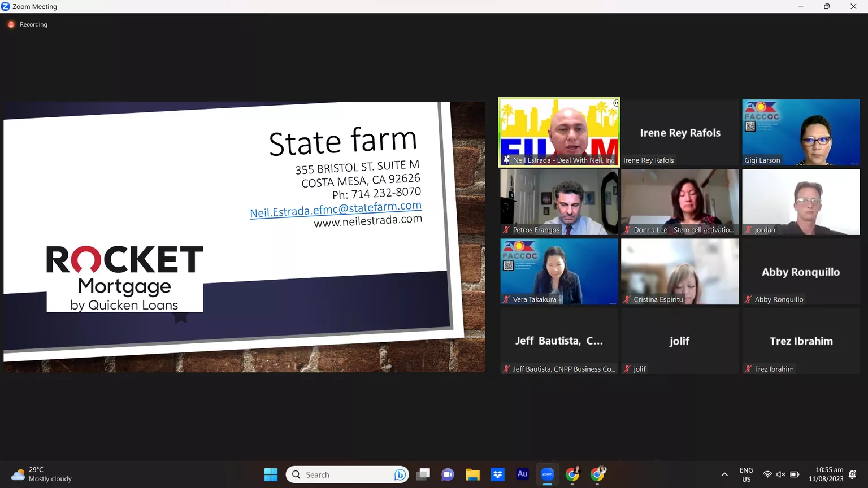
Task: Select Petros Frangos's video tile
Action: [559, 202]
